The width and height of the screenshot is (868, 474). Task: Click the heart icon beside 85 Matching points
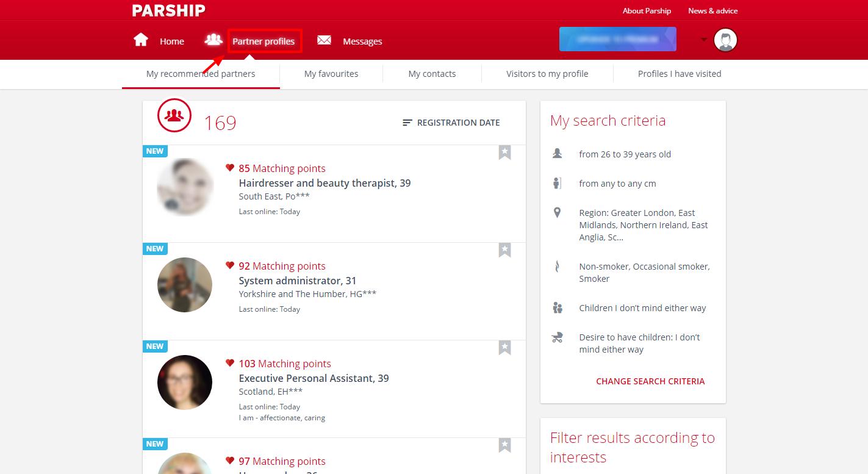pyautogui.click(x=230, y=168)
